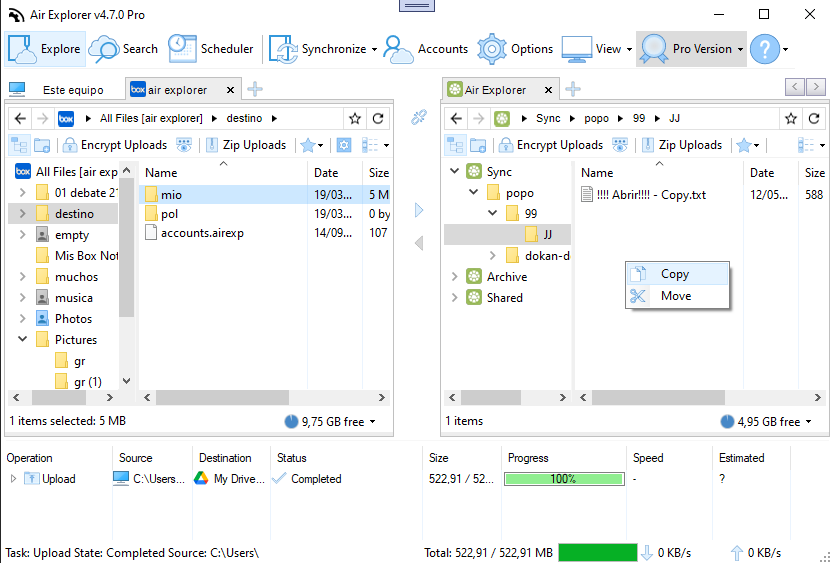Image resolution: width=833 pixels, height=563 pixels.
Task: Open favorites star dropdown in left pane
Action: coord(312,144)
